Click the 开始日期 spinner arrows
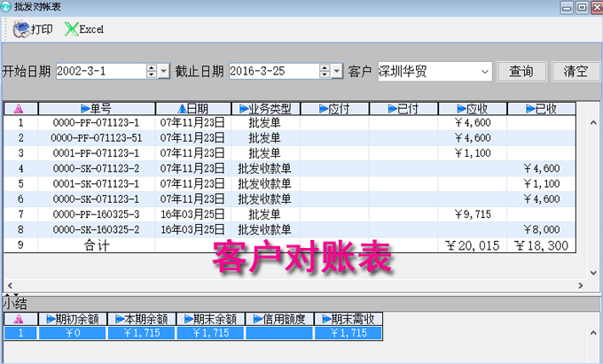The height and width of the screenshot is (364, 603). click(x=152, y=71)
